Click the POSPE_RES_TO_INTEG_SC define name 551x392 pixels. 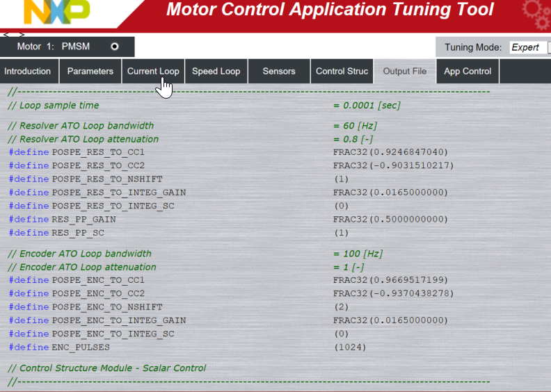(113, 206)
